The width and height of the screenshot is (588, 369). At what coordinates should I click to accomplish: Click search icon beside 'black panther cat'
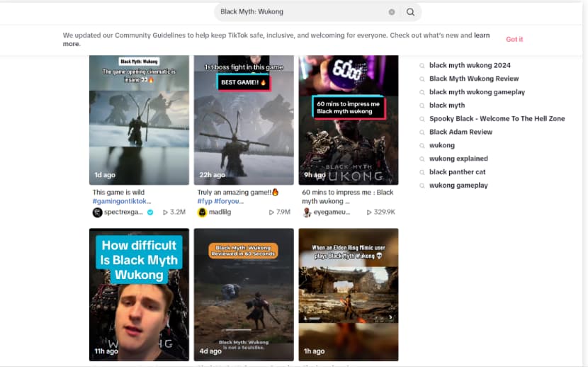tap(422, 173)
